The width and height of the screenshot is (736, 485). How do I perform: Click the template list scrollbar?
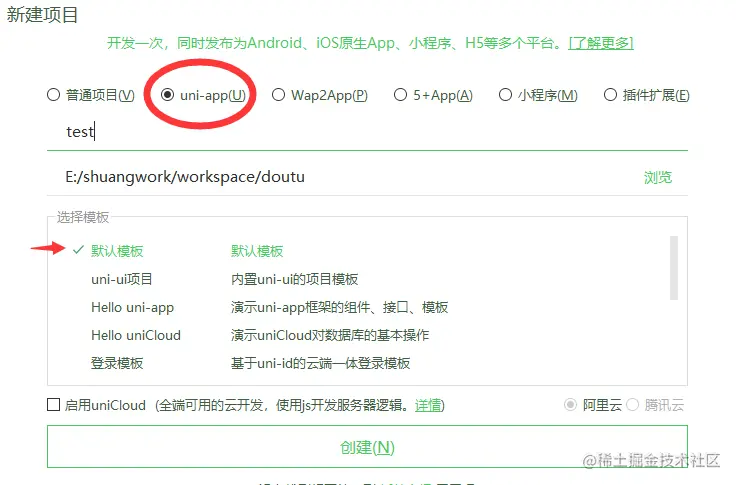tap(674, 268)
